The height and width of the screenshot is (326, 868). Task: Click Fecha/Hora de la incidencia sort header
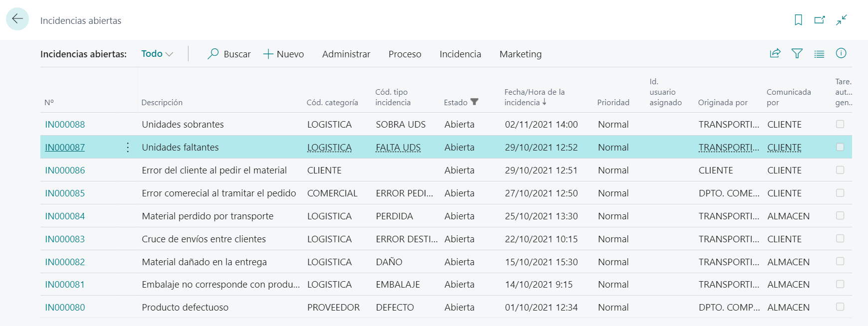point(534,97)
